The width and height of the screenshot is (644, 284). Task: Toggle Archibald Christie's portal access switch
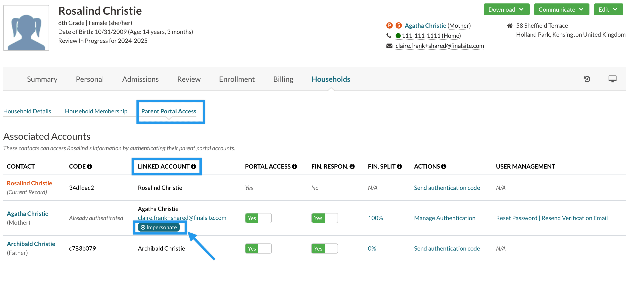(258, 248)
